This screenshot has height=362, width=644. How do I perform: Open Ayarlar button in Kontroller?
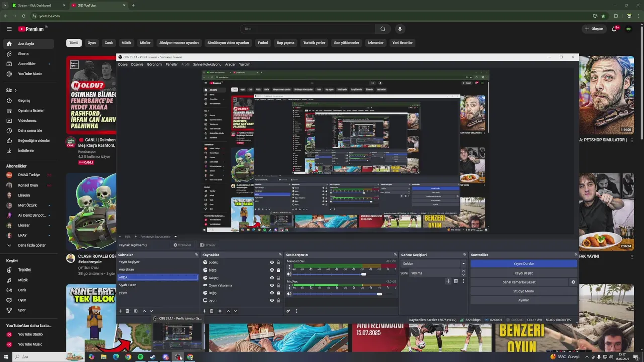(x=524, y=300)
